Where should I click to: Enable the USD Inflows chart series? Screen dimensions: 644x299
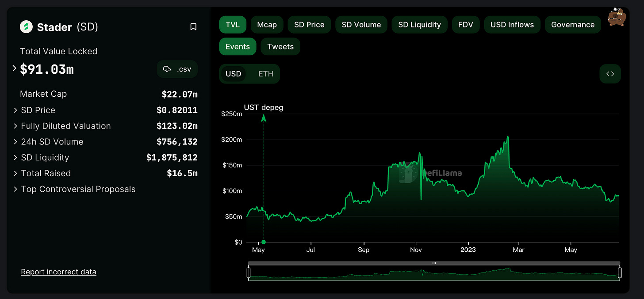point(512,25)
